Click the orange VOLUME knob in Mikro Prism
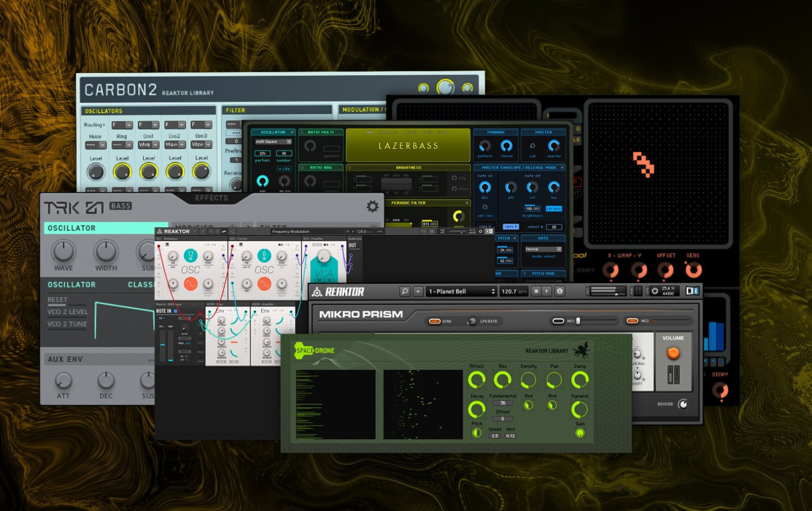The image size is (812, 511). [673, 353]
